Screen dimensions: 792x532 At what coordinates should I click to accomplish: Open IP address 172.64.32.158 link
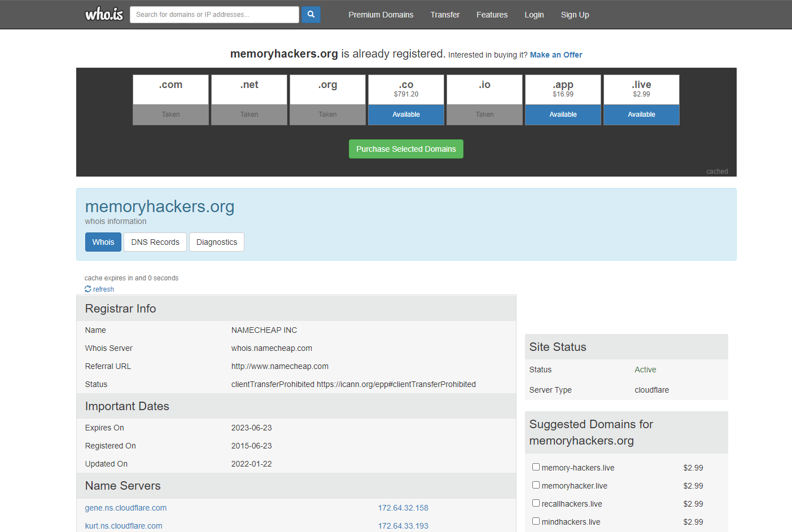[x=403, y=508]
